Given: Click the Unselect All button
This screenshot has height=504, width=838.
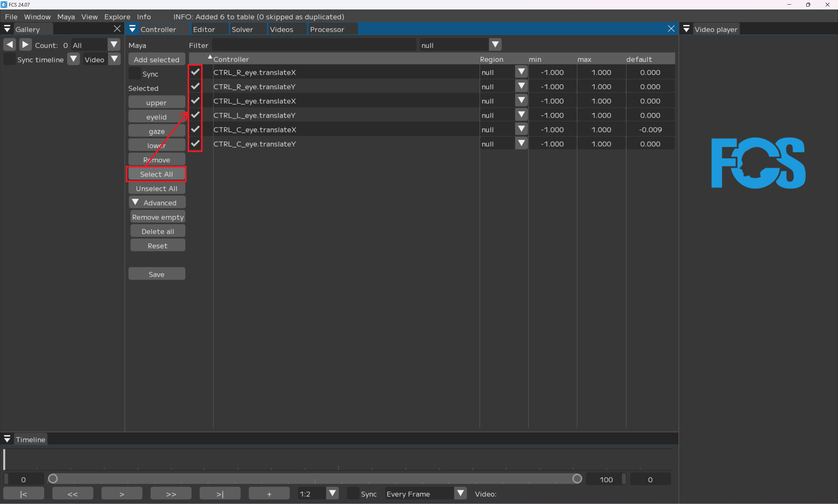Looking at the screenshot, I should (x=156, y=188).
